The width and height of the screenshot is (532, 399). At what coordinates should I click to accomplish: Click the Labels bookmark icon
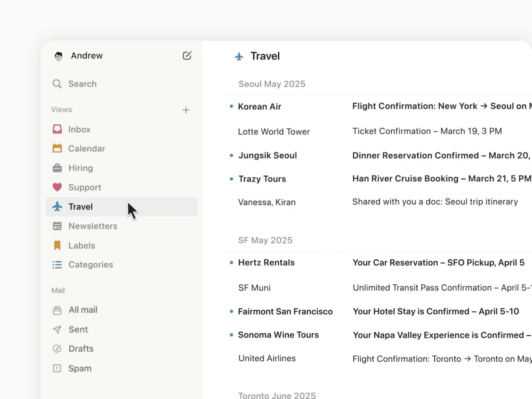pyautogui.click(x=57, y=245)
